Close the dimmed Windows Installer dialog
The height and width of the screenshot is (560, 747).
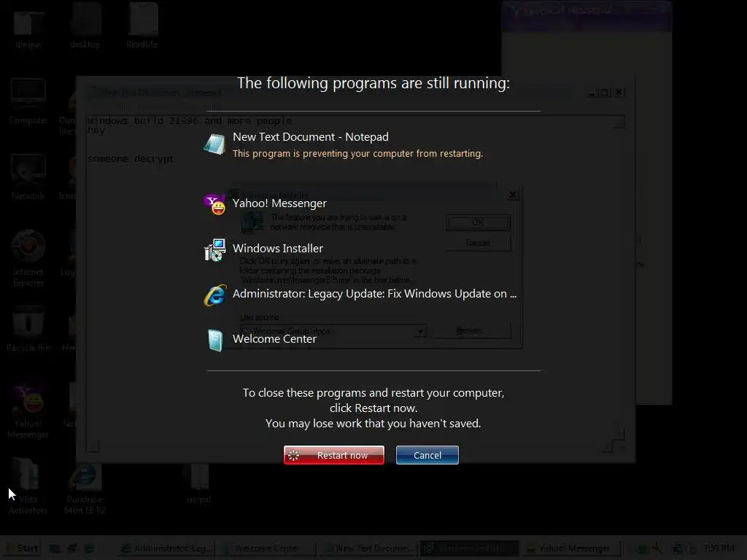513,195
